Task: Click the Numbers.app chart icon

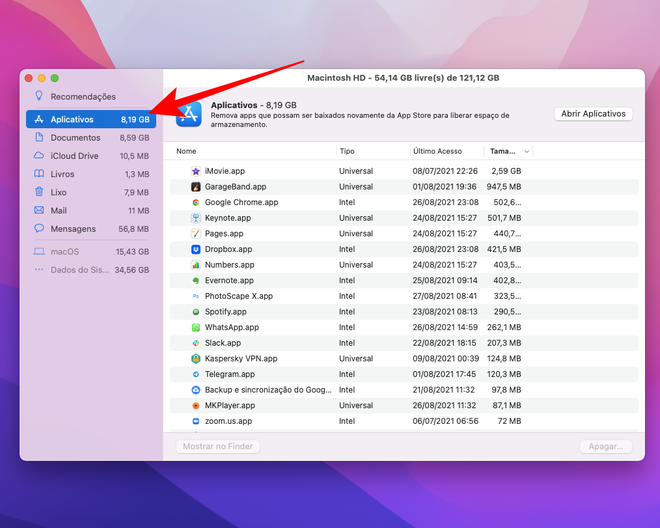Action: tap(196, 264)
